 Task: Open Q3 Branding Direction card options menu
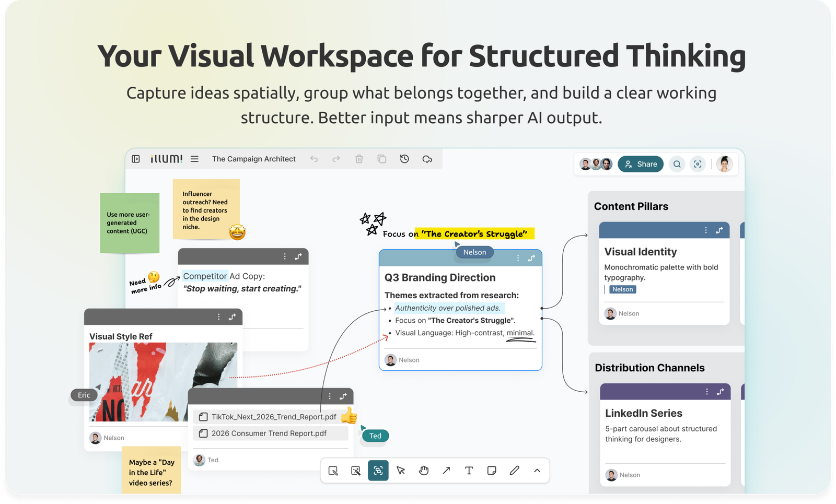(x=518, y=258)
